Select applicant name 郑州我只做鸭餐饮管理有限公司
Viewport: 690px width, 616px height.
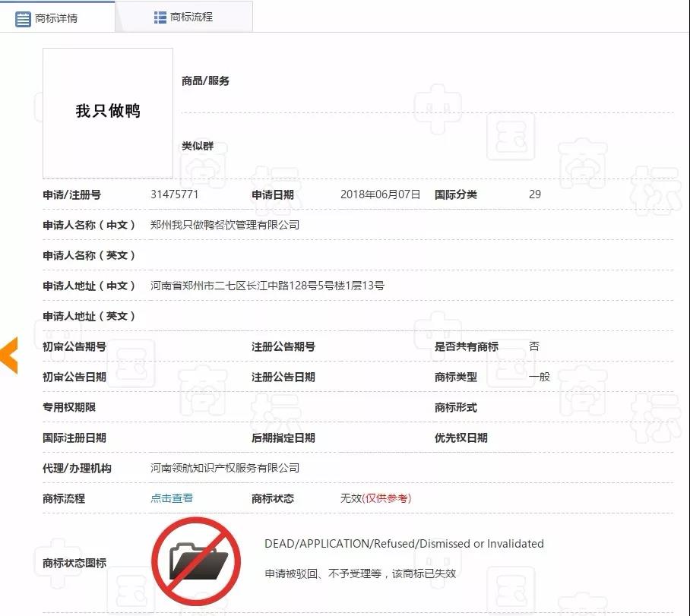[x=225, y=225]
